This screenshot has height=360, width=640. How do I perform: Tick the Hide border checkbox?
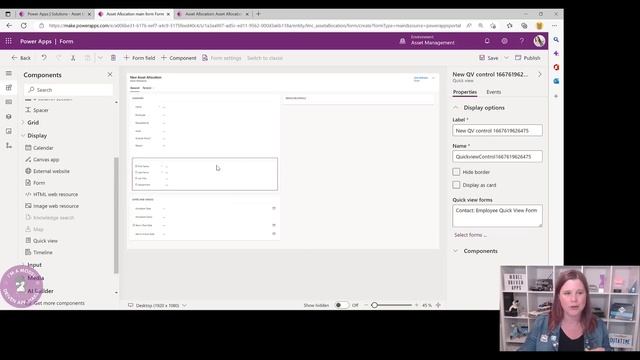456,172
